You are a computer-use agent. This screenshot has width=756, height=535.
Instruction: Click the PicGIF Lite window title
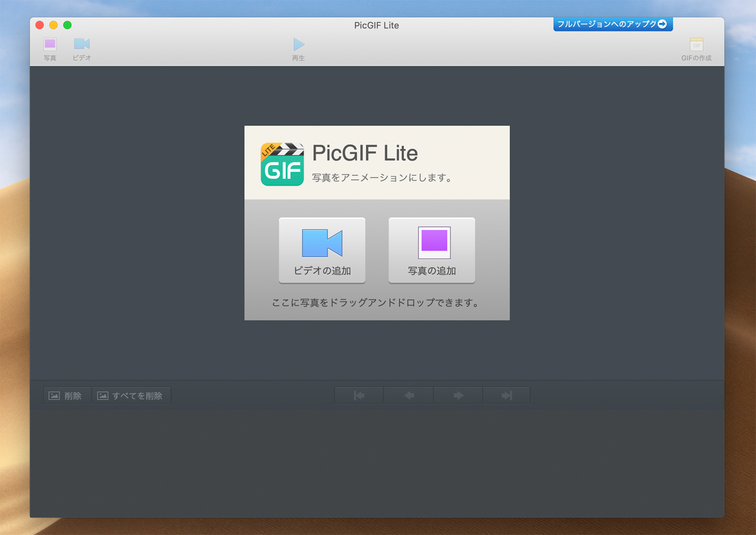tap(376, 25)
